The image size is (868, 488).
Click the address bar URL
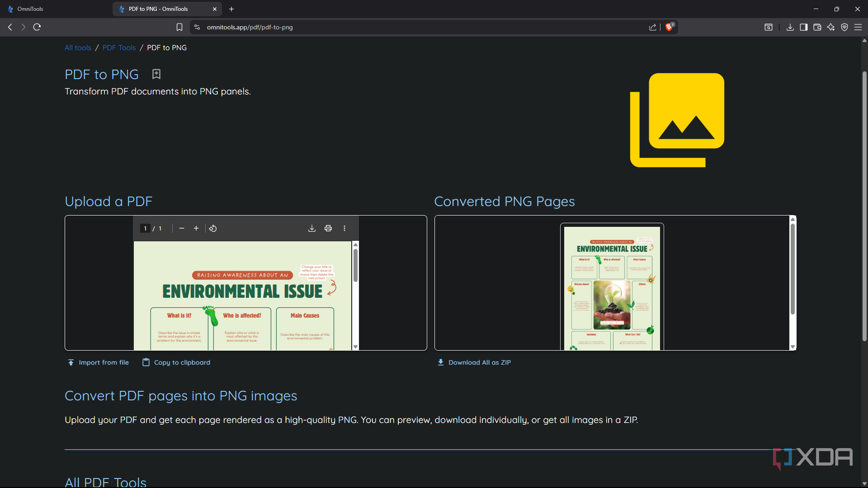coord(250,27)
